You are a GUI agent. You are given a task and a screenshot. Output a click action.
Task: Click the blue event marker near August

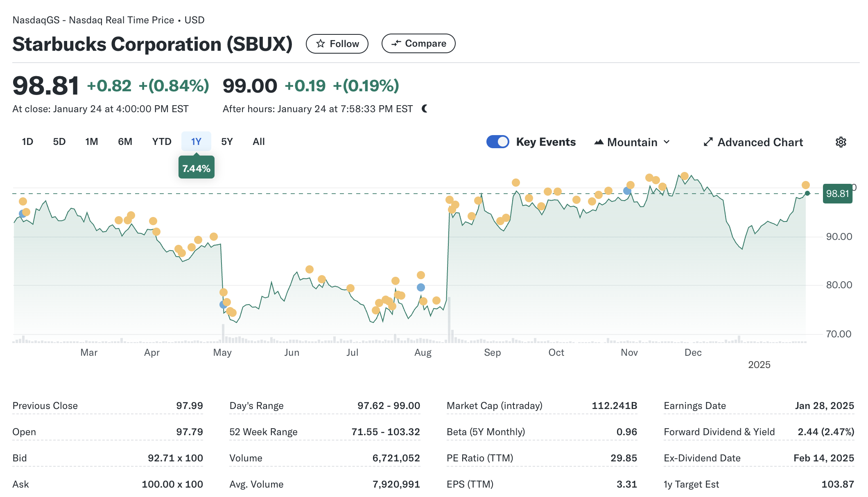click(x=420, y=287)
